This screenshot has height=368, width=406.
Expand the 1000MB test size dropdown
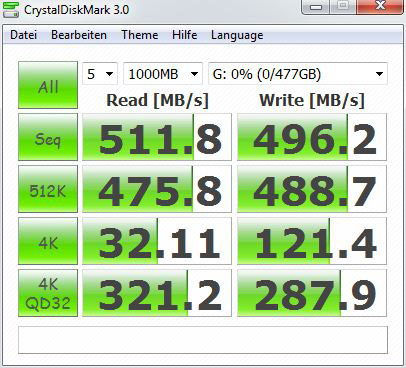click(163, 74)
